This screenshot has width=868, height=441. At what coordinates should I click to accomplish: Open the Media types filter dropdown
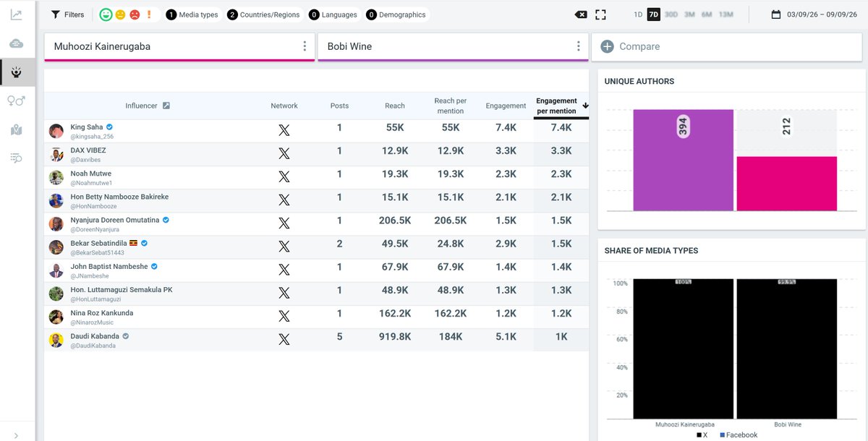pos(192,14)
